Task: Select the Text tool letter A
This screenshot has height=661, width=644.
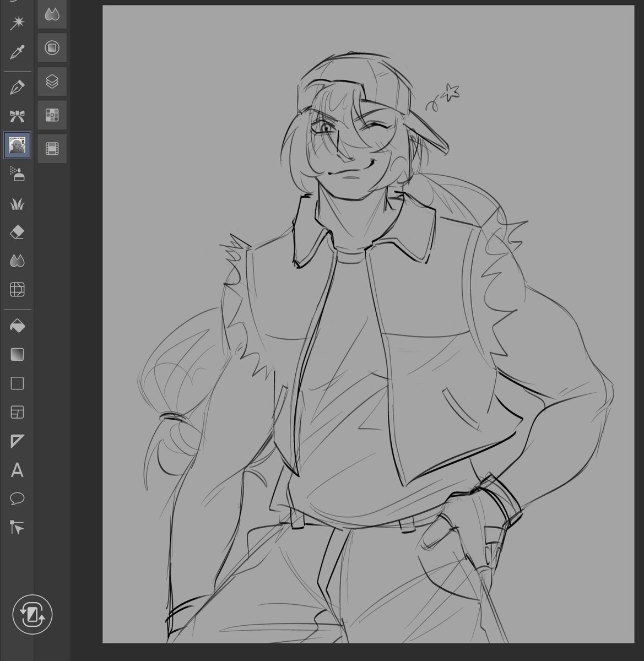Action: tap(17, 470)
